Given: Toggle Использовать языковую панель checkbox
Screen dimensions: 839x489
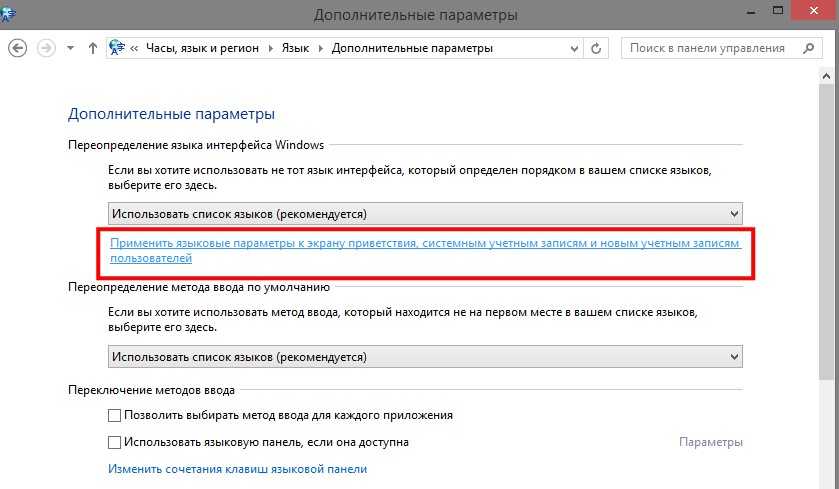Looking at the screenshot, I should click(114, 442).
